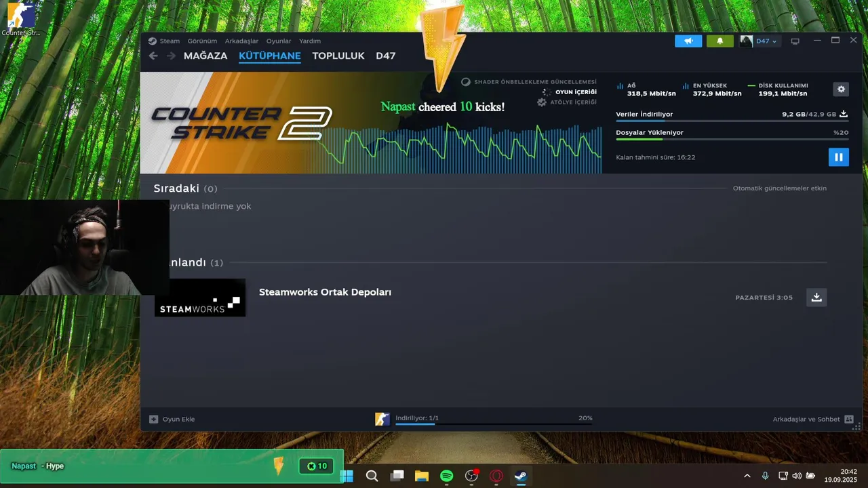The height and width of the screenshot is (488, 868).
Task: Click Otomatik güncellemeler etkin text
Action: (780, 188)
